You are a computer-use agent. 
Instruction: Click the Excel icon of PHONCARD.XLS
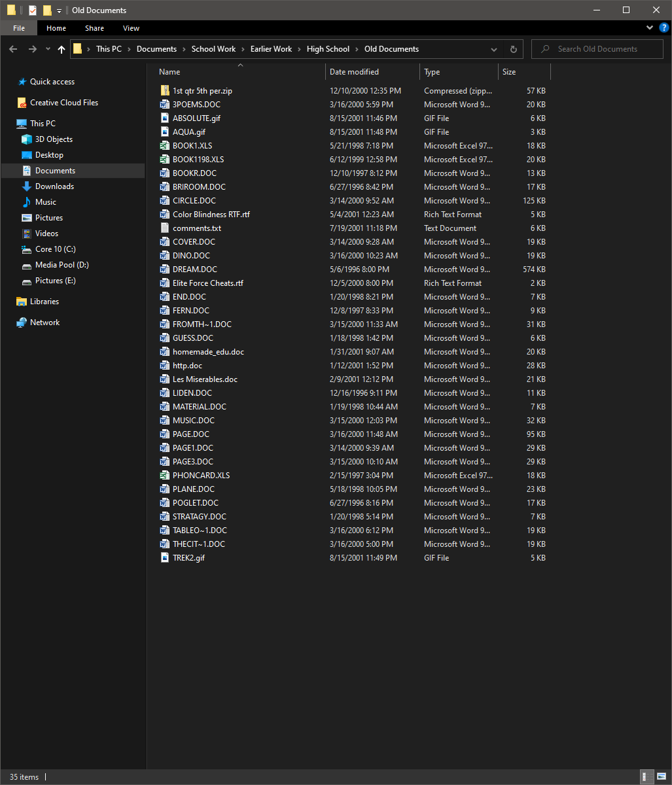click(x=165, y=476)
